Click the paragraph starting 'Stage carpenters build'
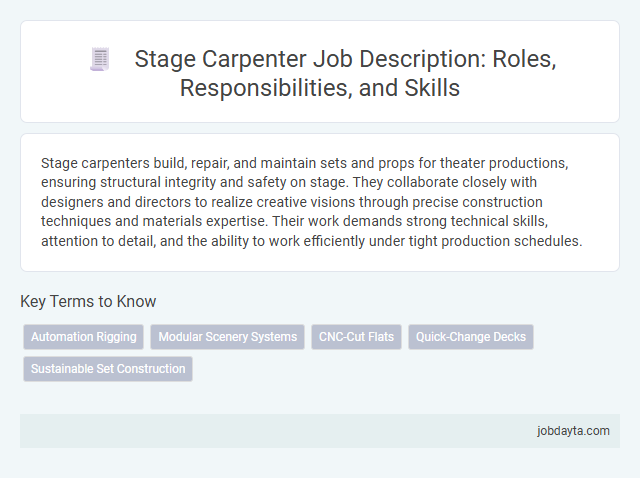This screenshot has width=640, height=478. click(311, 202)
